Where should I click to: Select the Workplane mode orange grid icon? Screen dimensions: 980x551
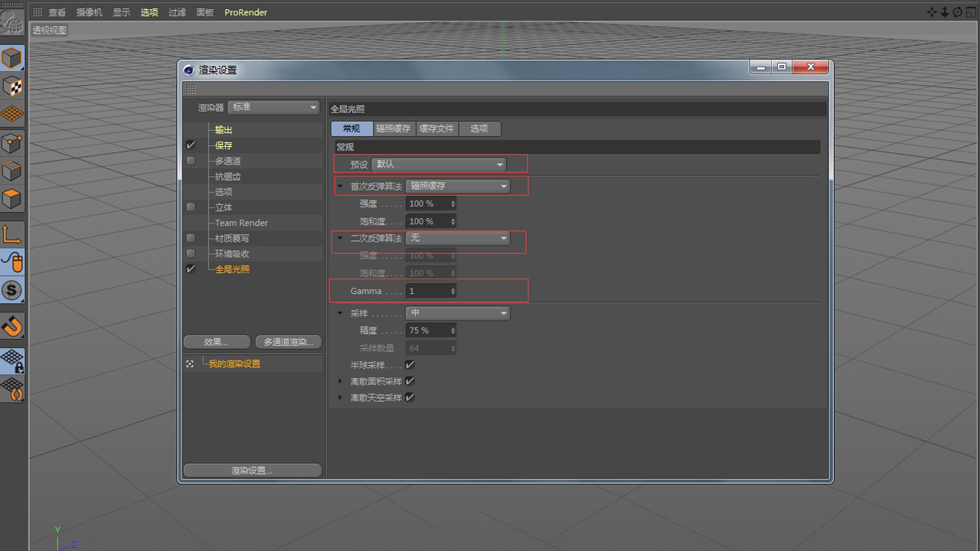(12, 114)
